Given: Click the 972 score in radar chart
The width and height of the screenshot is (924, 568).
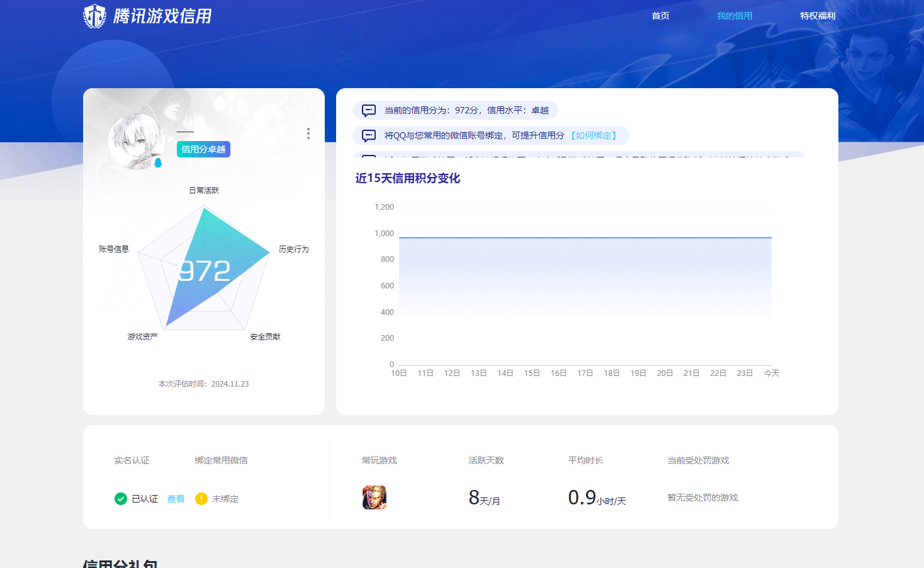Looking at the screenshot, I should pos(205,271).
